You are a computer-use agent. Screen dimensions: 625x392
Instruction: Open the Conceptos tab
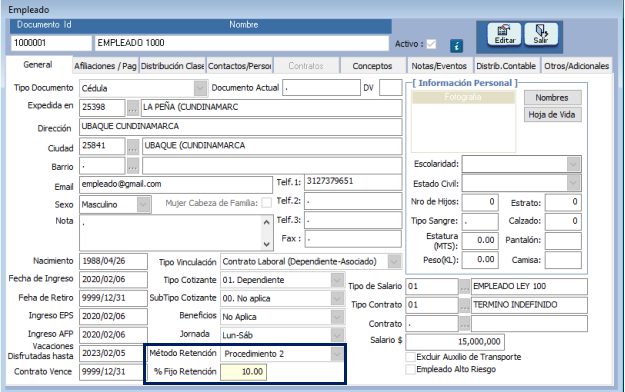[372, 66]
